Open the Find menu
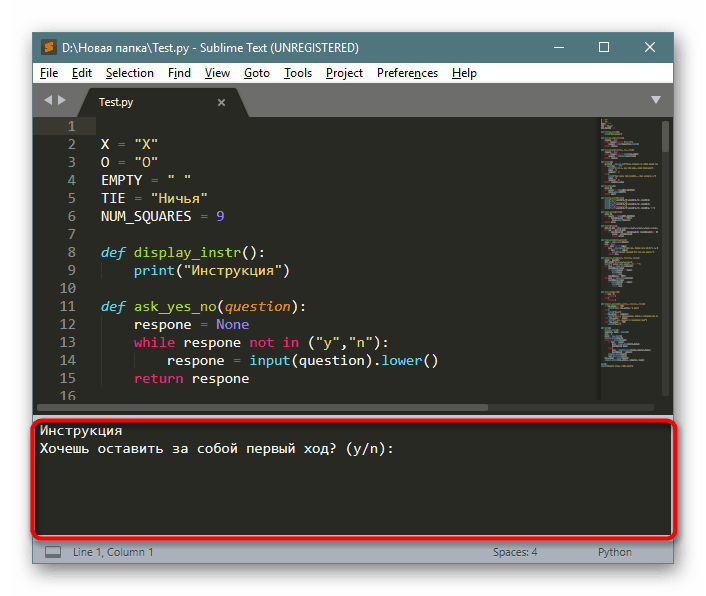 click(x=179, y=73)
